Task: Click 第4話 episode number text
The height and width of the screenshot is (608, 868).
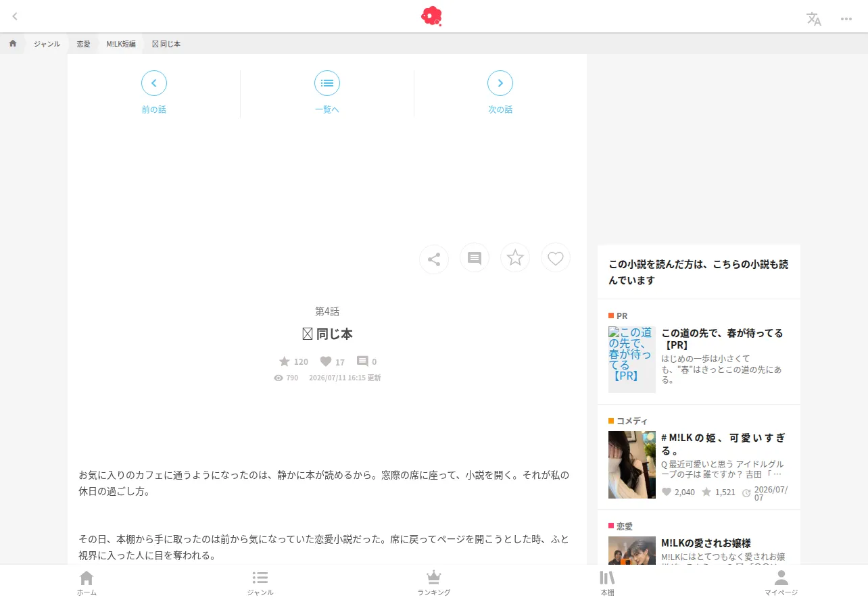Action: click(327, 311)
